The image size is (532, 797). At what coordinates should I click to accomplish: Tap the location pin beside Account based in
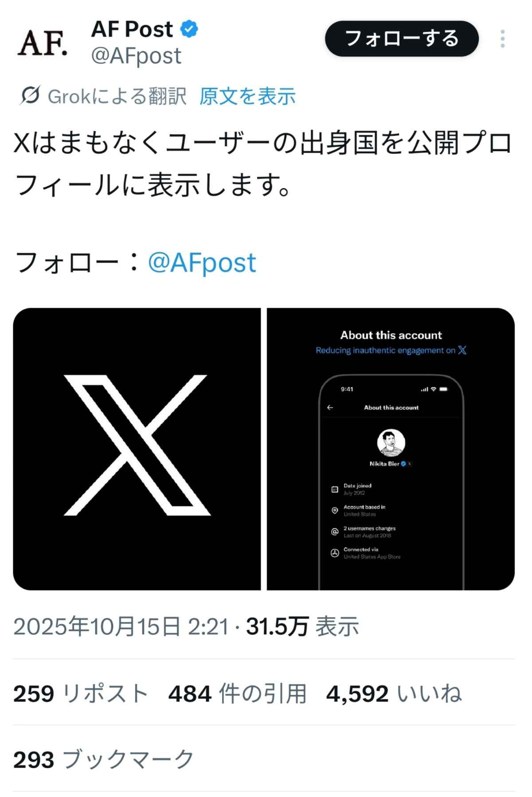[x=335, y=511]
